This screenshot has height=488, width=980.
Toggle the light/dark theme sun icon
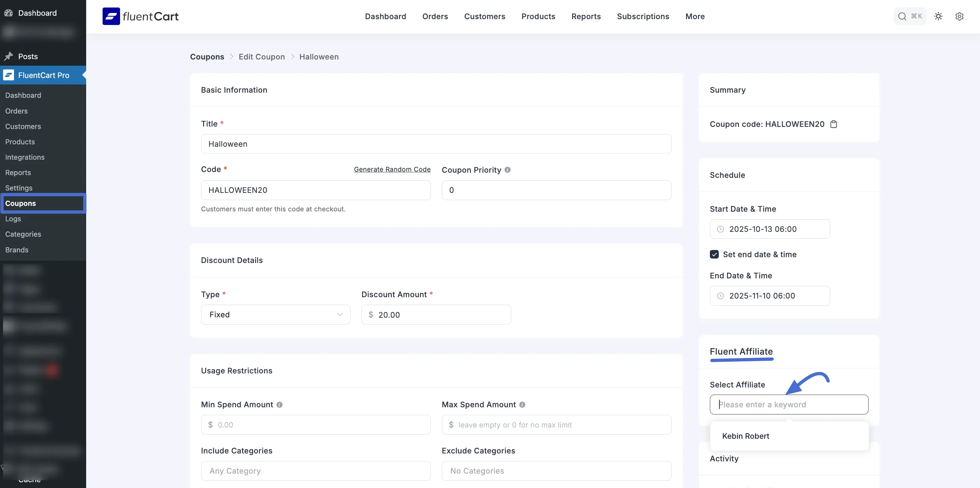pos(938,16)
